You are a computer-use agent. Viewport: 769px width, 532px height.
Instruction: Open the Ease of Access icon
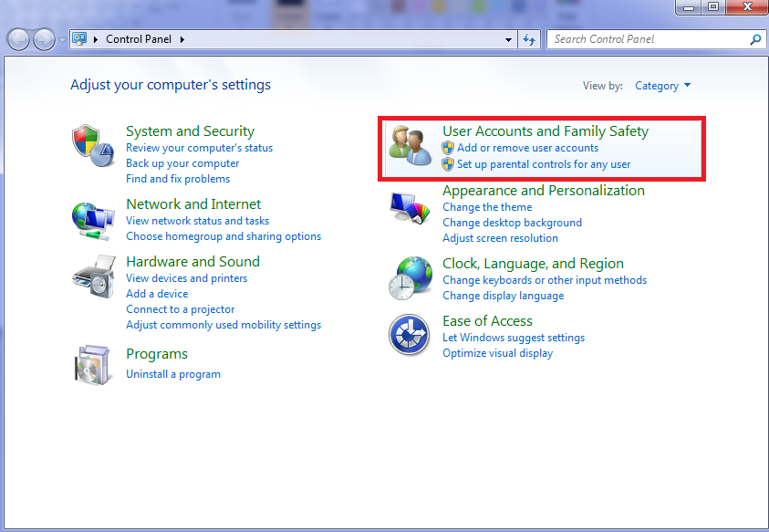coord(410,335)
